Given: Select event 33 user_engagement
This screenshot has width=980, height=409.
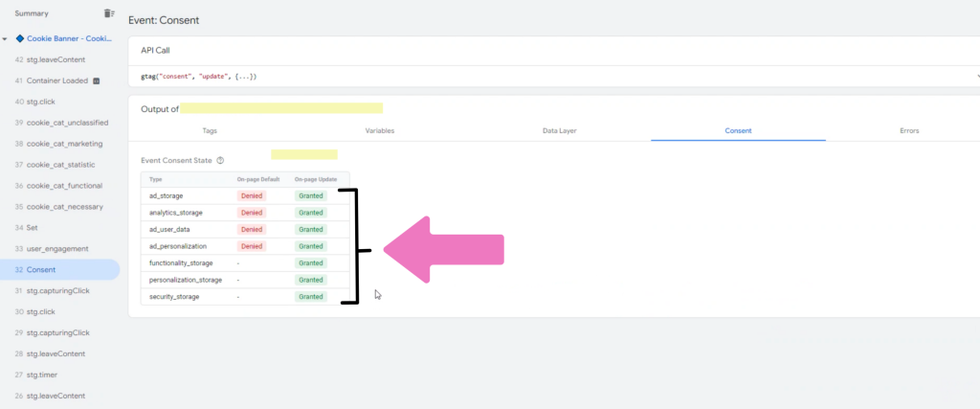Looking at the screenshot, I should [56, 249].
